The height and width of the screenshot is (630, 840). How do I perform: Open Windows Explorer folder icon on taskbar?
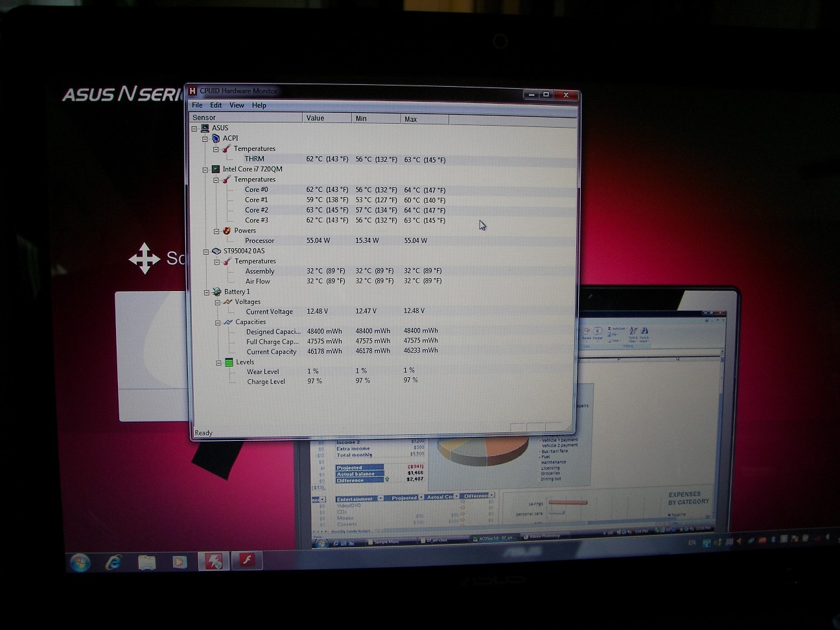tap(147, 562)
